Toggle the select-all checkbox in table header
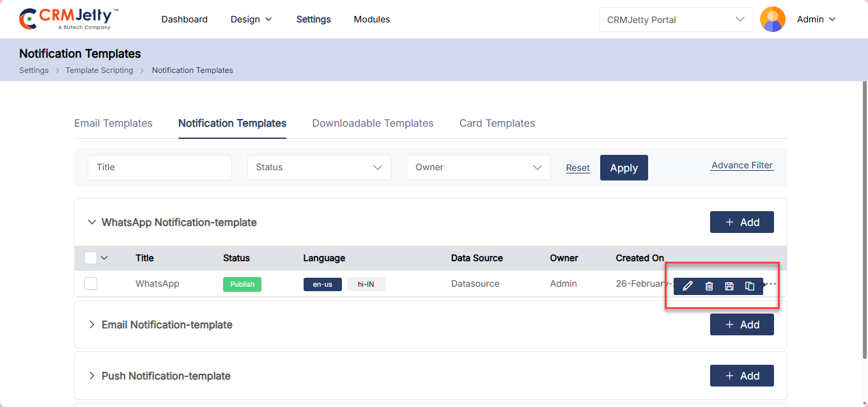 point(91,258)
